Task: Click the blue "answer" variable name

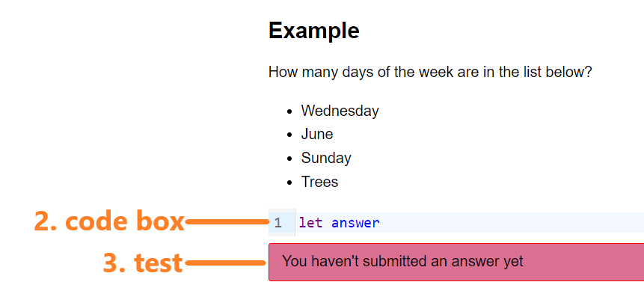Action: tap(356, 223)
